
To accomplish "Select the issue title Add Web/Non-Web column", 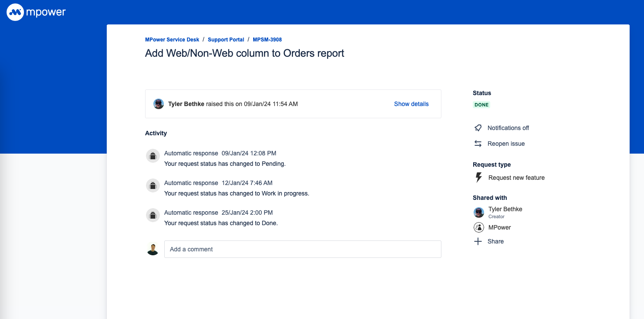I will point(244,53).
